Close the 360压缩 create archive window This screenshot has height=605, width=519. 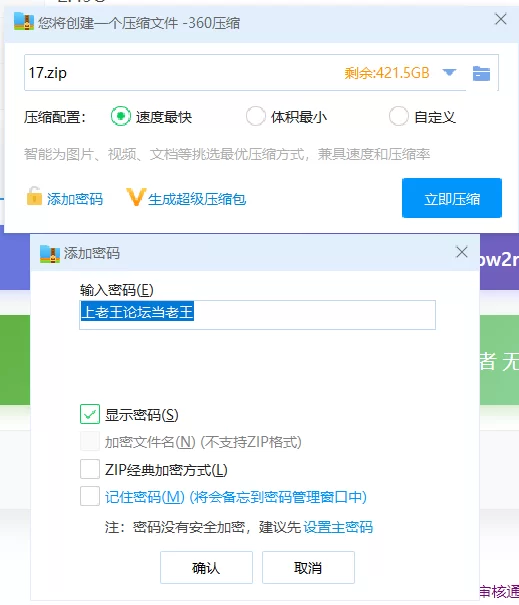click(x=500, y=19)
